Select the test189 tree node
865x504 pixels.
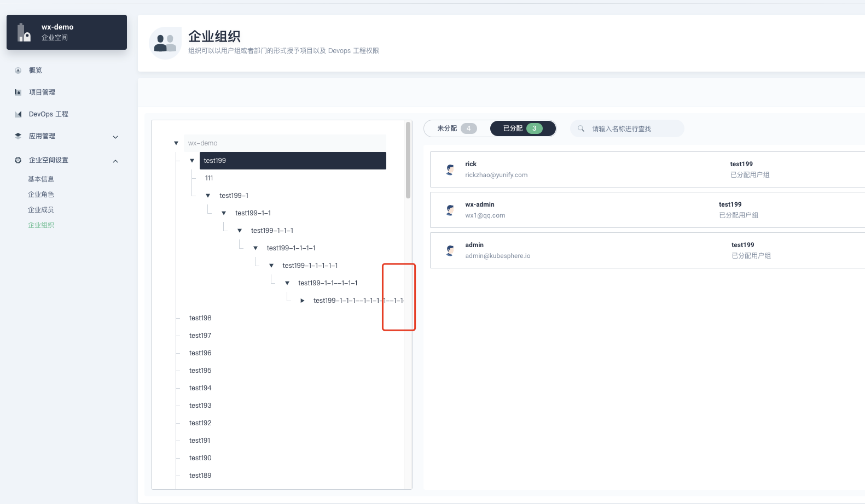click(200, 476)
